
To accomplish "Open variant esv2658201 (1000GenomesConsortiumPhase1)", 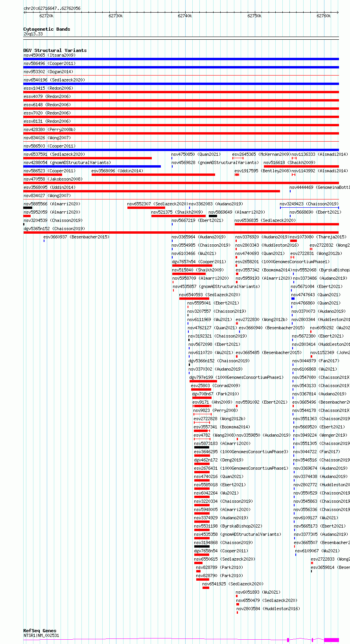I will click(x=282, y=262).
